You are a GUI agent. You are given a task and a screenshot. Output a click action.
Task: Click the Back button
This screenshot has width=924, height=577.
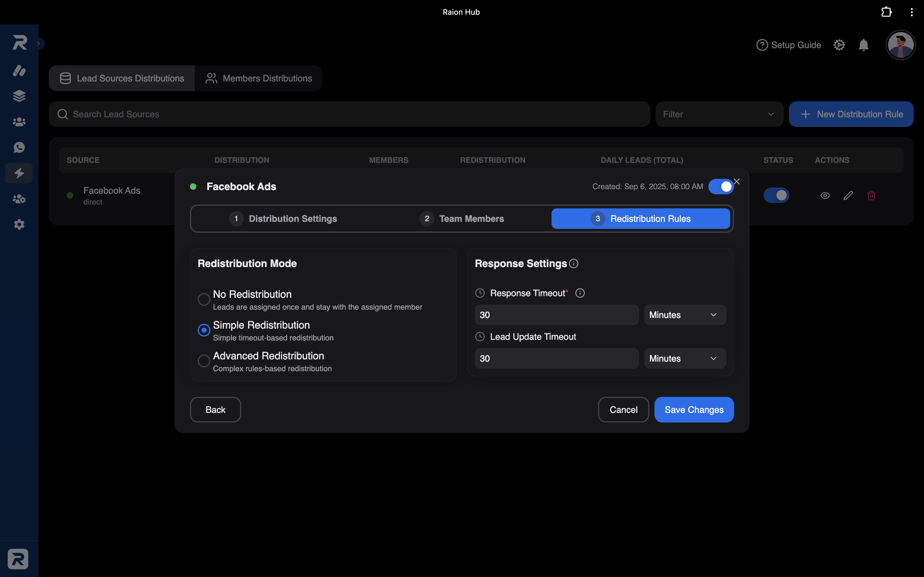[x=215, y=410]
